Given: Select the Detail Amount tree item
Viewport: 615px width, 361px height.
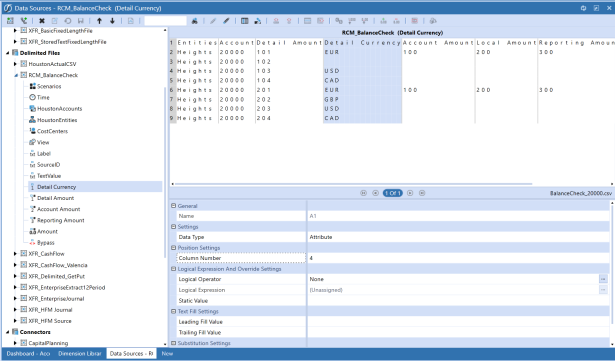Looking at the screenshot, I should click(x=55, y=198).
